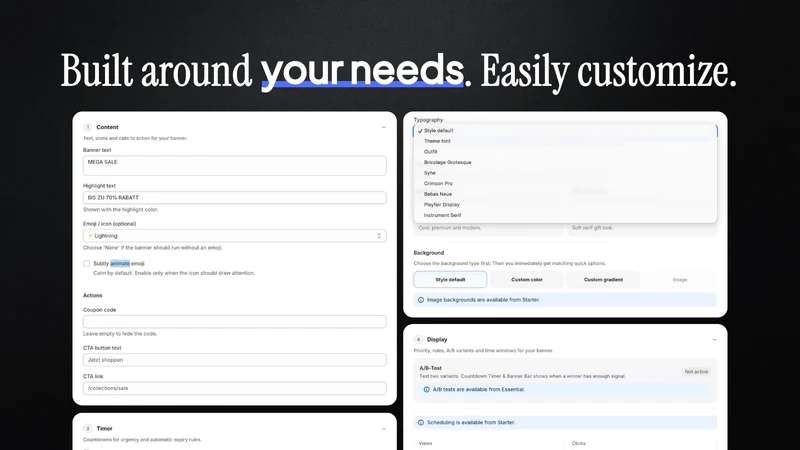
Task: Select Bebas Neue font
Action: [x=565, y=194]
